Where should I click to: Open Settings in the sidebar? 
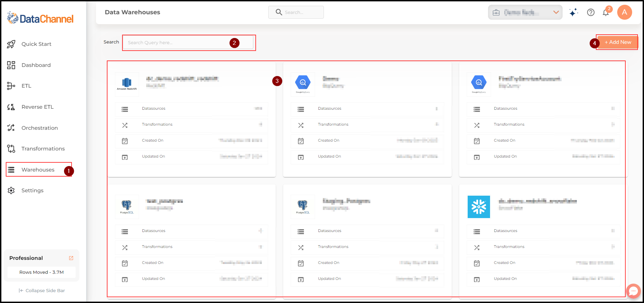pos(32,191)
